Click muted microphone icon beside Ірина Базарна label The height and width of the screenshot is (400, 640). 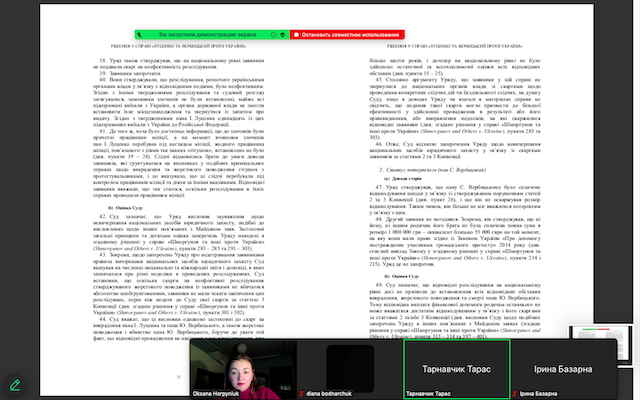[515, 394]
